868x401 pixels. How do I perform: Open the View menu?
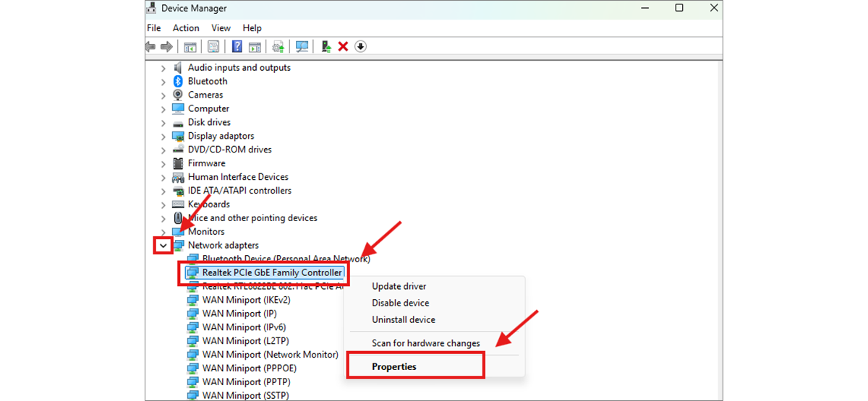(221, 28)
